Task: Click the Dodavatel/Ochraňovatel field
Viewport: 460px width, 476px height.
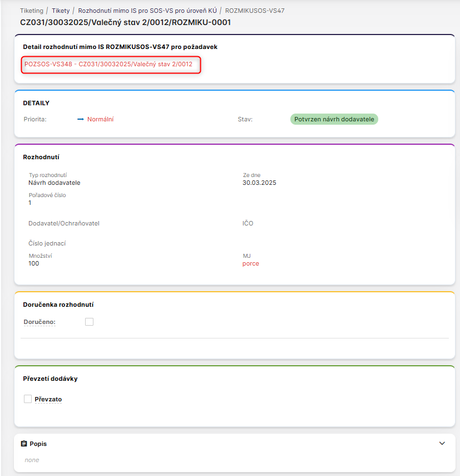Action: [x=64, y=223]
